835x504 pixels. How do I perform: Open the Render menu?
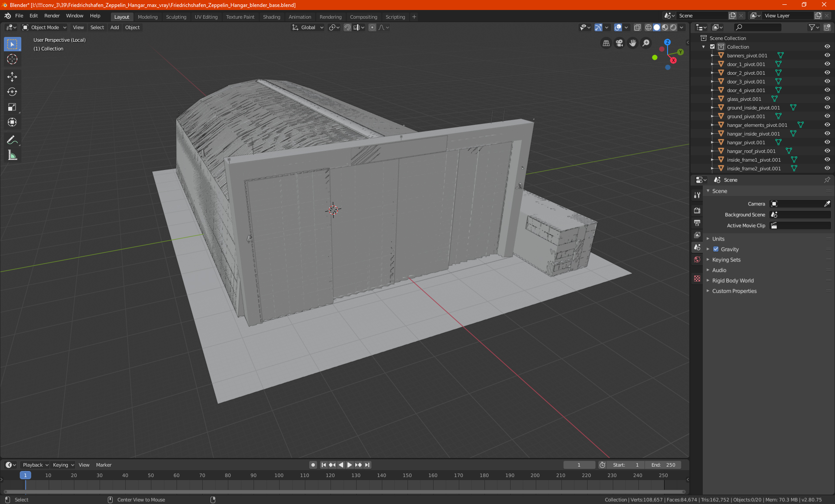(x=52, y=16)
